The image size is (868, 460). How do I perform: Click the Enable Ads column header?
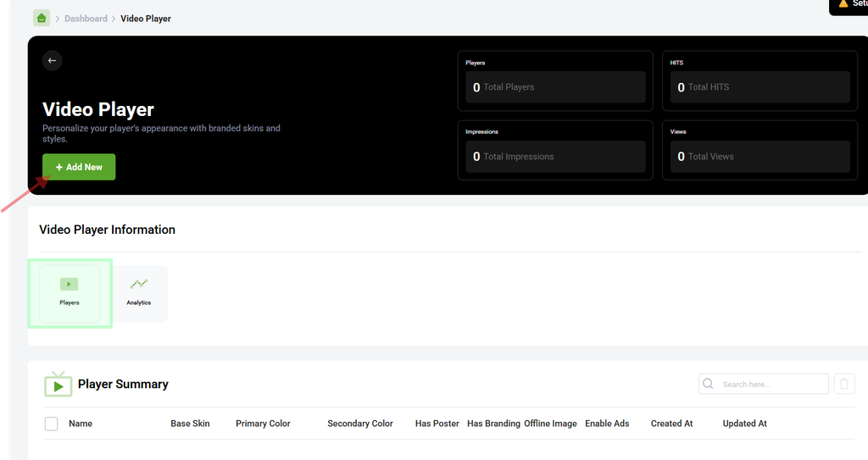[x=607, y=424]
